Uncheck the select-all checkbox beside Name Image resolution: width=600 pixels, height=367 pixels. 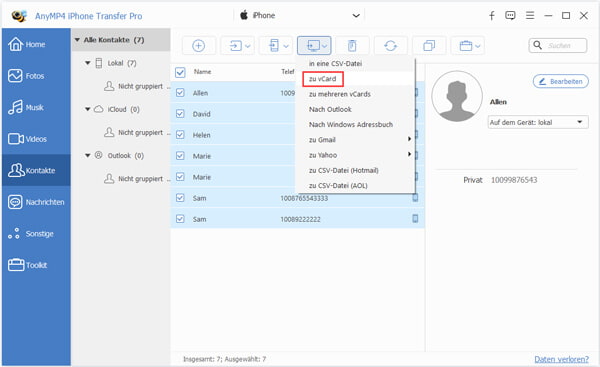click(x=180, y=72)
